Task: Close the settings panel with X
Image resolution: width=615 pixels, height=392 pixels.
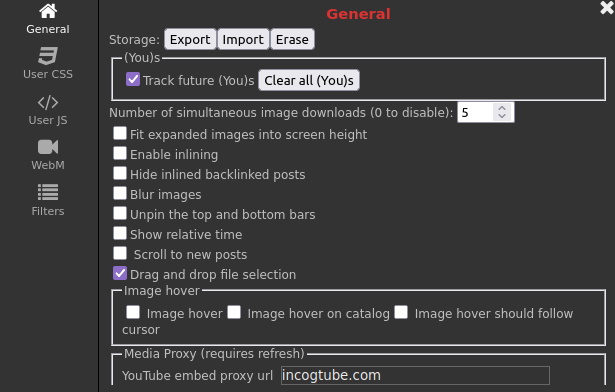Action: coord(607,8)
